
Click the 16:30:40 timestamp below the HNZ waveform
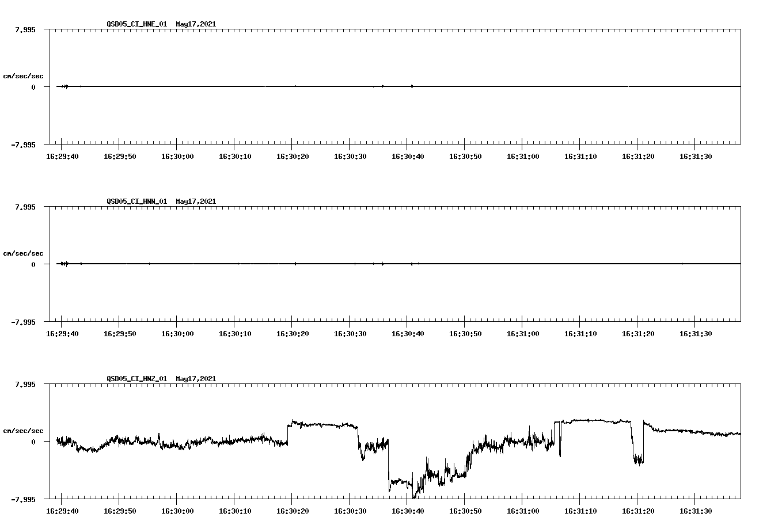[x=408, y=510]
